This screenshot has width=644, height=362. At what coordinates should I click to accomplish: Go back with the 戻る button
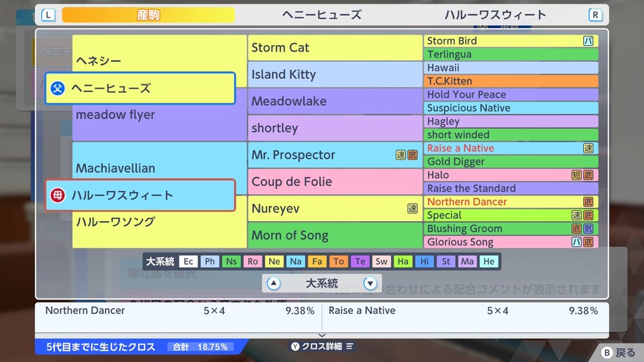(618, 353)
